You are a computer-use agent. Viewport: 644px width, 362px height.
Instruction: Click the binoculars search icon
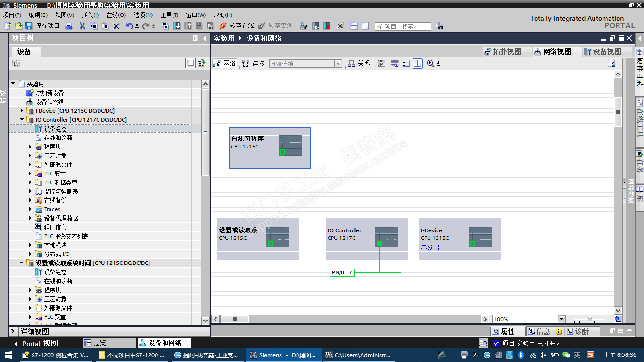pyautogui.click(x=439, y=26)
